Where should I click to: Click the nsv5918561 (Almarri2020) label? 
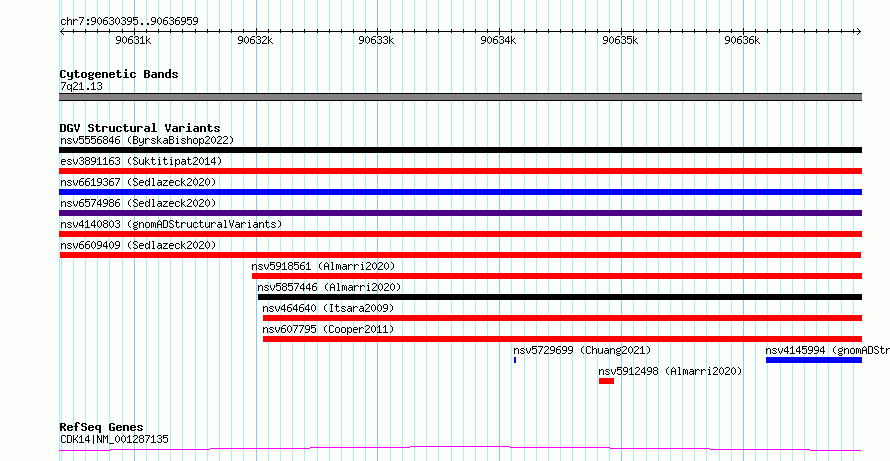click(323, 266)
